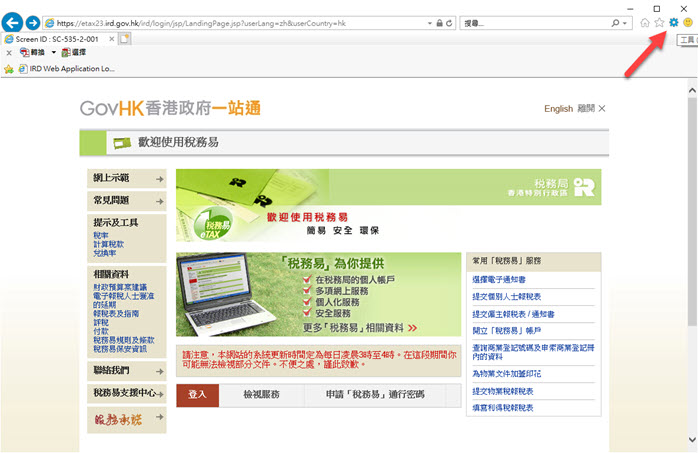This screenshot has height=453, width=698.
Task: Click the 選擇 toolbar button
Action: click(73, 53)
